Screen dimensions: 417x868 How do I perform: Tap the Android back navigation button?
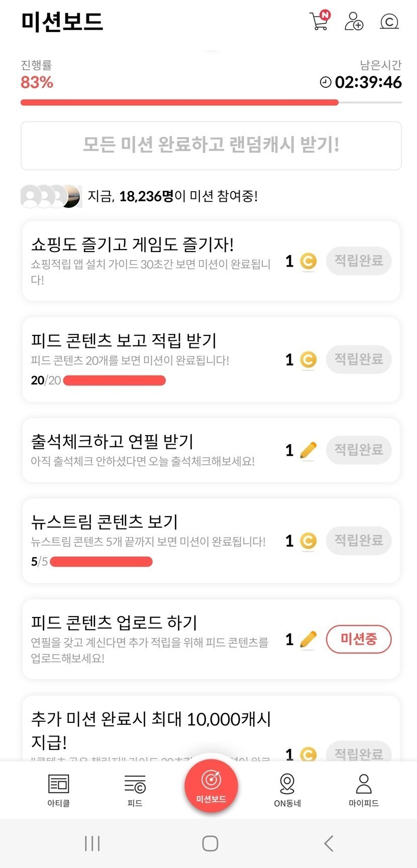point(329,843)
